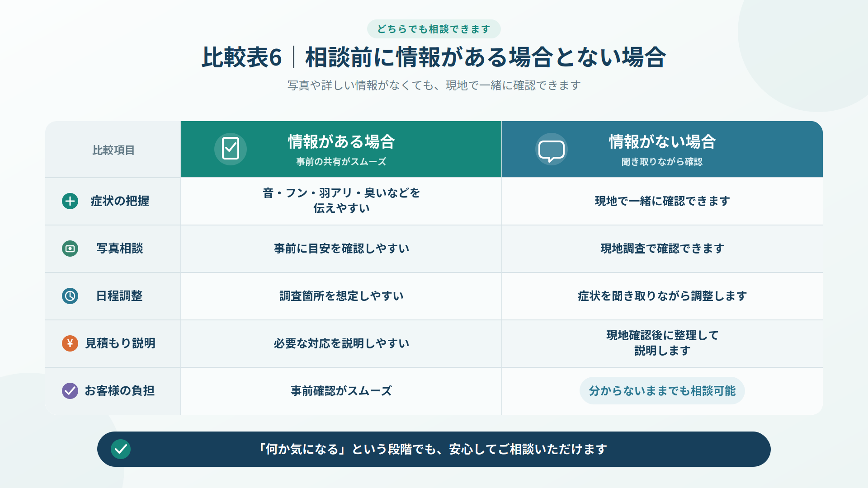Select the 情報がある場合 column heading
This screenshot has height=488, width=868.
coord(341,142)
